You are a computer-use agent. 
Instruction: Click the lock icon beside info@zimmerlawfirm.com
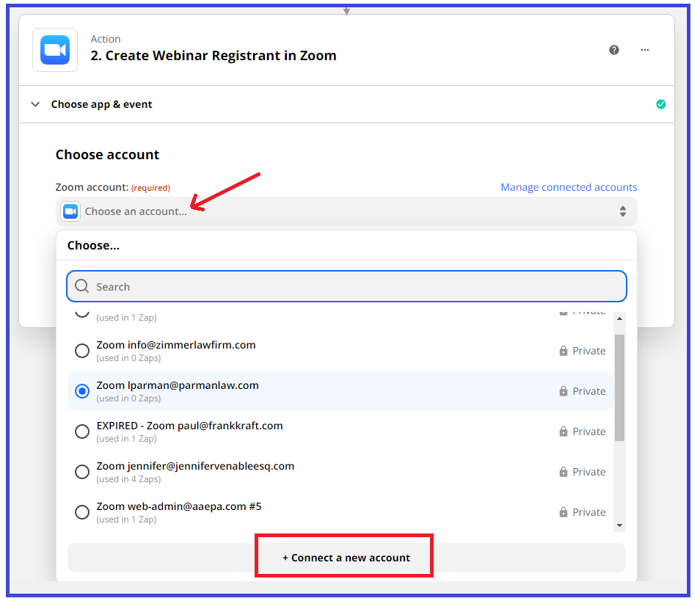click(x=564, y=351)
